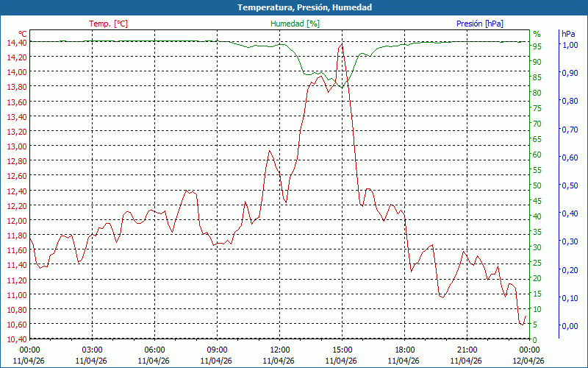The width and height of the screenshot is (588, 368).
Task: Click the 12:00 time axis marker
Action: pyautogui.click(x=279, y=350)
